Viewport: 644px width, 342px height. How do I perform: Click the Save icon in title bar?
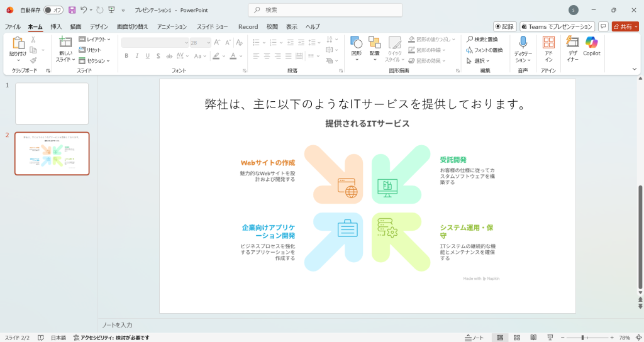point(72,10)
